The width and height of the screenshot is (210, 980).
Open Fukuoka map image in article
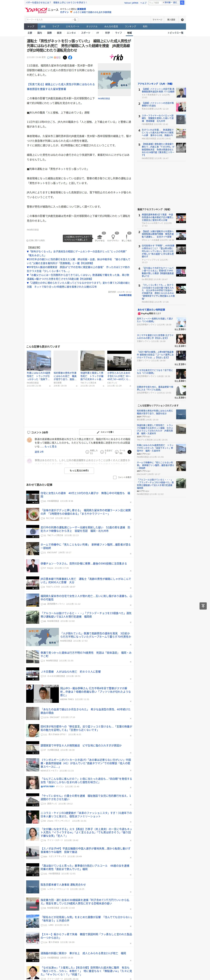tap(114, 80)
